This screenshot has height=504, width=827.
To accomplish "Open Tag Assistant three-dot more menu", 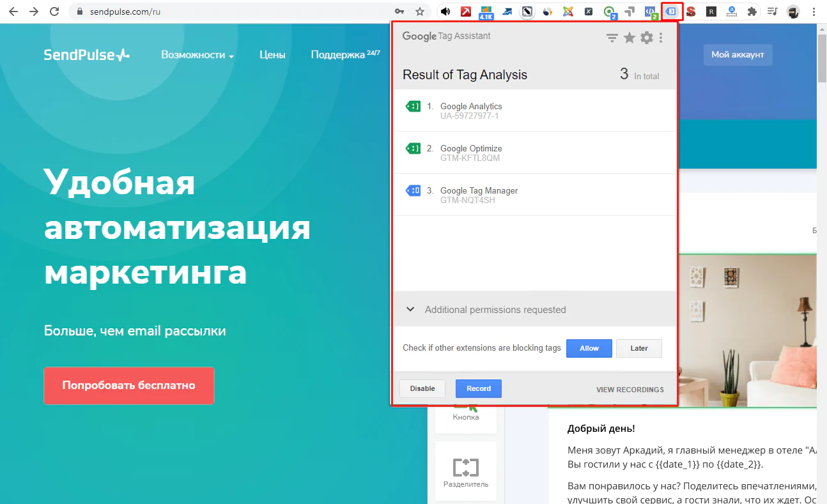I will (661, 38).
